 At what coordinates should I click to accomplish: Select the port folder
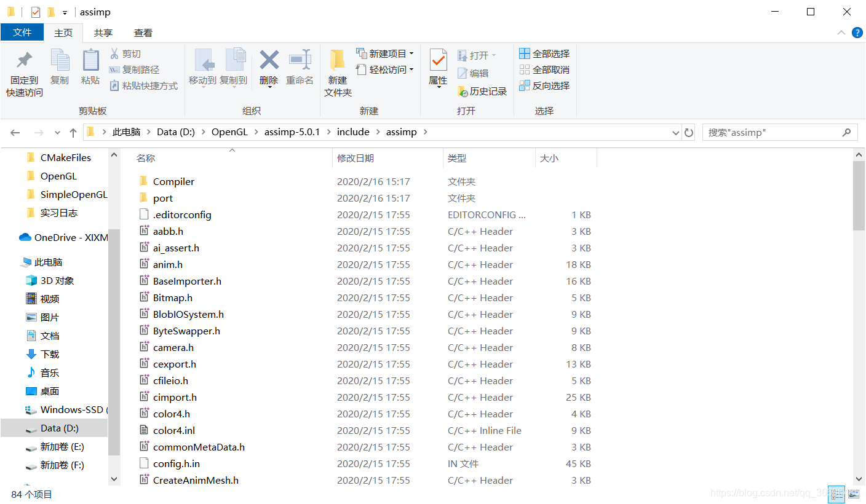tap(163, 198)
